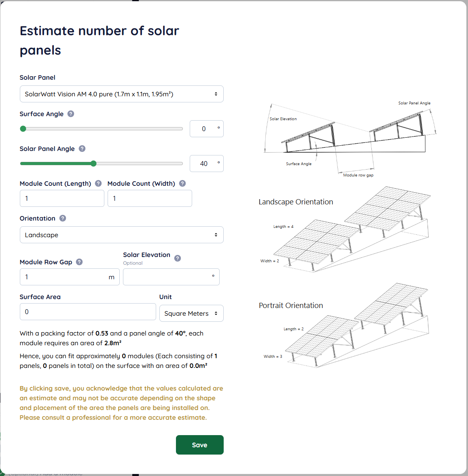Screen dimensions: 468x476
Task: Click the Solar Elevation help icon
Action: pyautogui.click(x=178, y=258)
